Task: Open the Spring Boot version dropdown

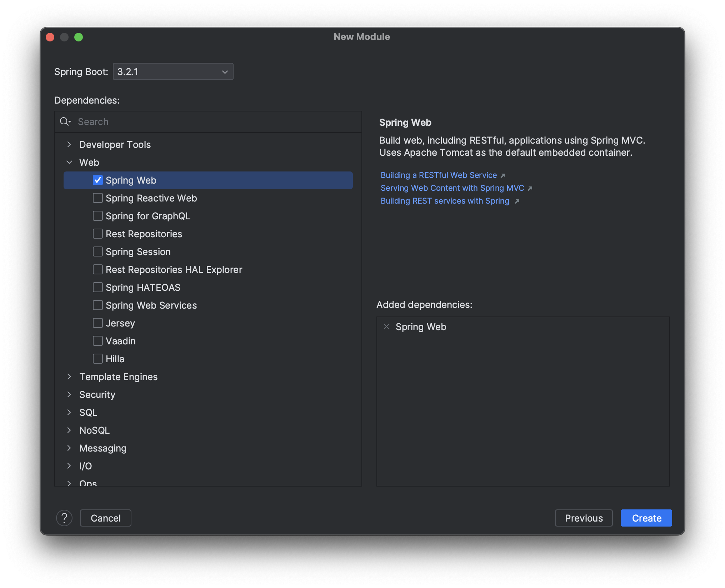Action: coord(173,72)
